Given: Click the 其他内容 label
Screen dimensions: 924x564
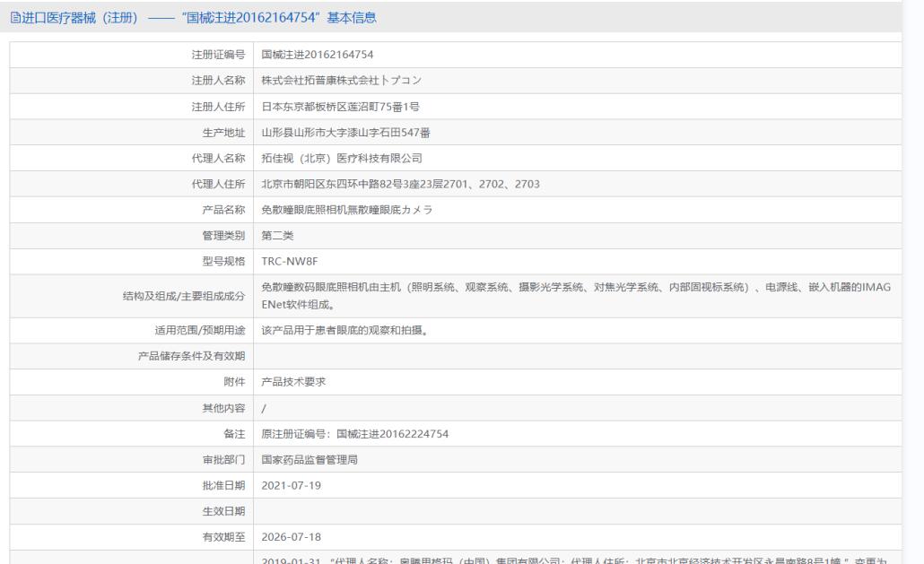Looking at the screenshot, I should (x=223, y=408).
